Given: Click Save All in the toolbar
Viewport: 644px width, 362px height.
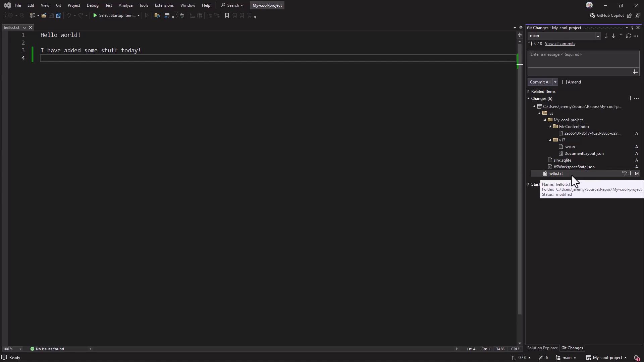Looking at the screenshot, I should (58, 15).
